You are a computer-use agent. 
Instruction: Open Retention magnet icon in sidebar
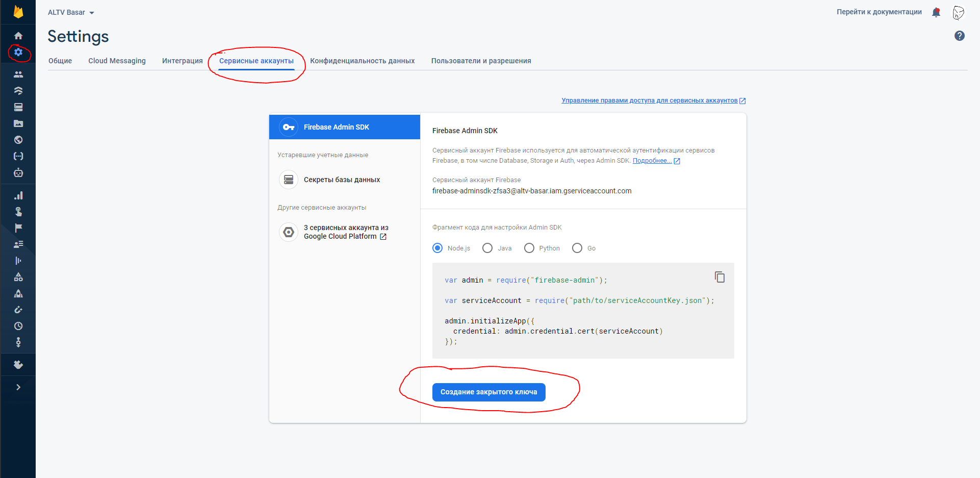(x=18, y=310)
